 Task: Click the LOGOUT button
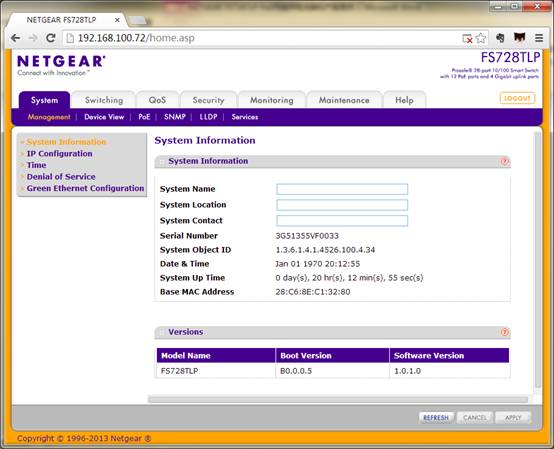click(517, 98)
